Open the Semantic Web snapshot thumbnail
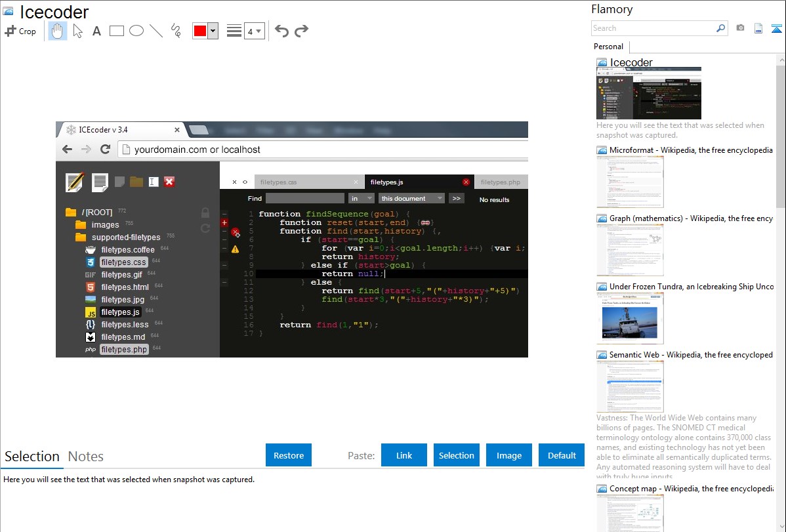This screenshot has height=532, width=786. tap(630, 386)
